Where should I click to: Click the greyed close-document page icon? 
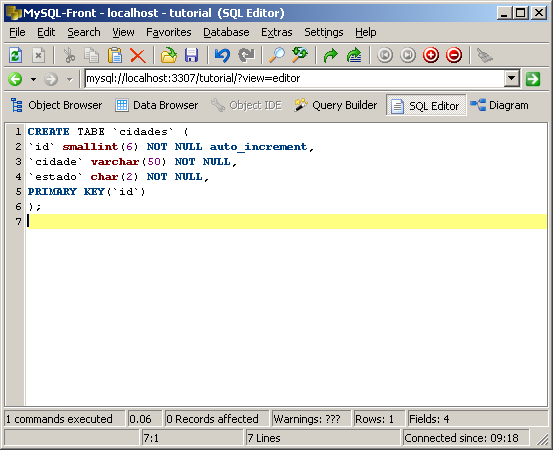[38, 55]
